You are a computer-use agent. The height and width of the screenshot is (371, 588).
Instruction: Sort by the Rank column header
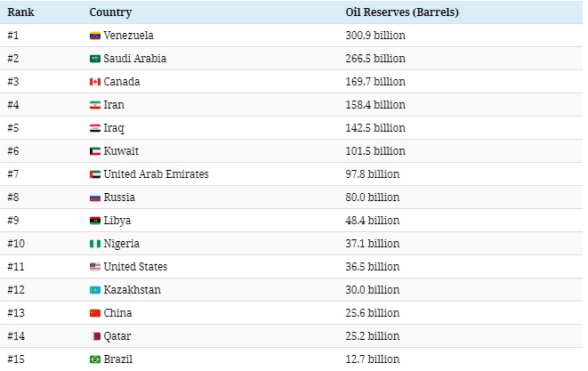(20, 12)
